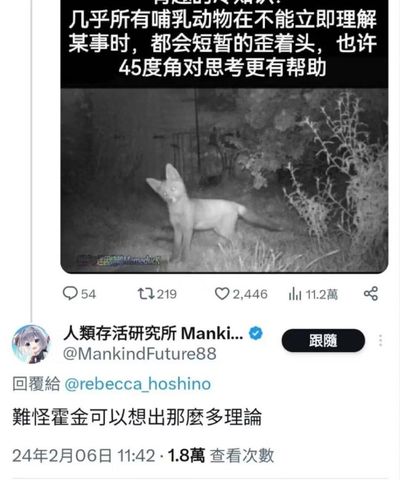Click the 54 replies count
The height and width of the screenshot is (480, 400).
[88, 294]
